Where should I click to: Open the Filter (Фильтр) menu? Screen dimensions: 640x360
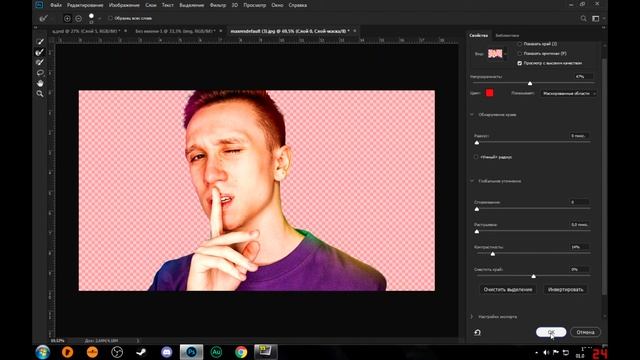(218, 5)
